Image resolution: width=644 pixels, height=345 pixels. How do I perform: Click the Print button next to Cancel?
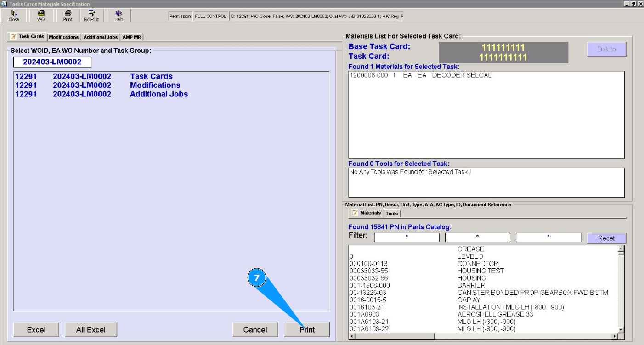[307, 329]
